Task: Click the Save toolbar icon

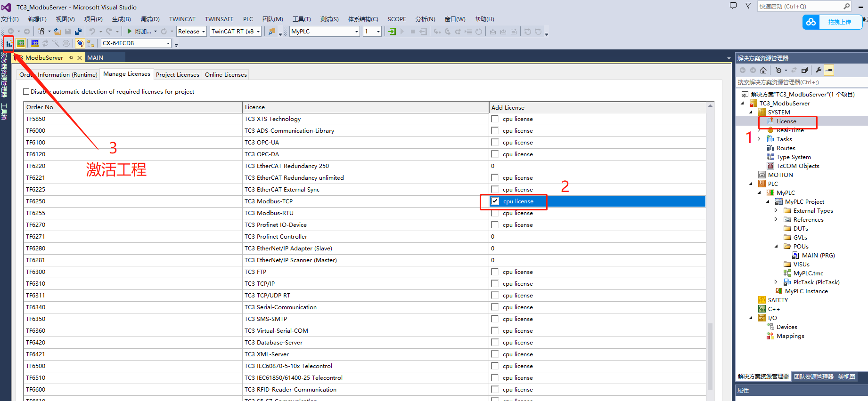Action: (x=68, y=32)
